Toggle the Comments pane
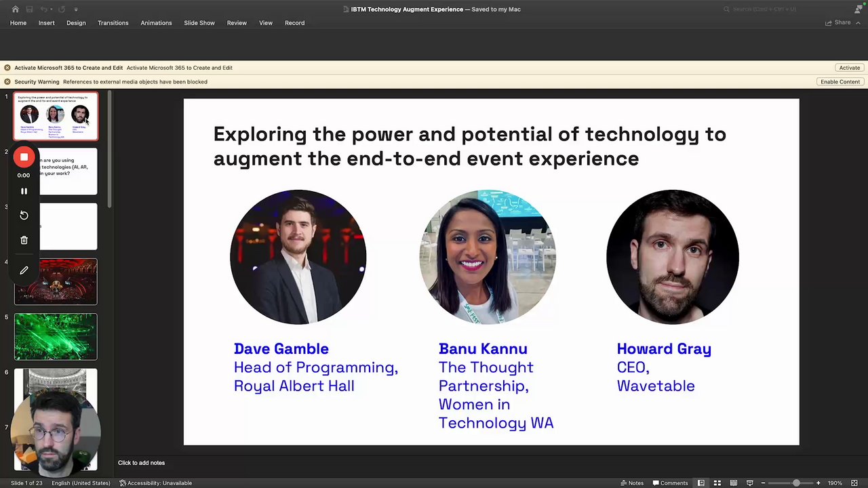This screenshot has width=868, height=488. coord(670,483)
